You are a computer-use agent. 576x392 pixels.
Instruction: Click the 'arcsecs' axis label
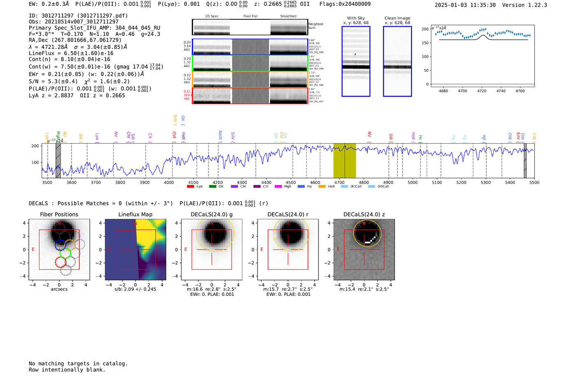click(59, 289)
